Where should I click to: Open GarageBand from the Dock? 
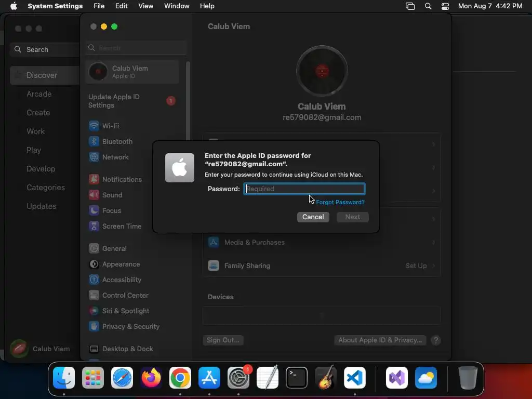(326, 378)
